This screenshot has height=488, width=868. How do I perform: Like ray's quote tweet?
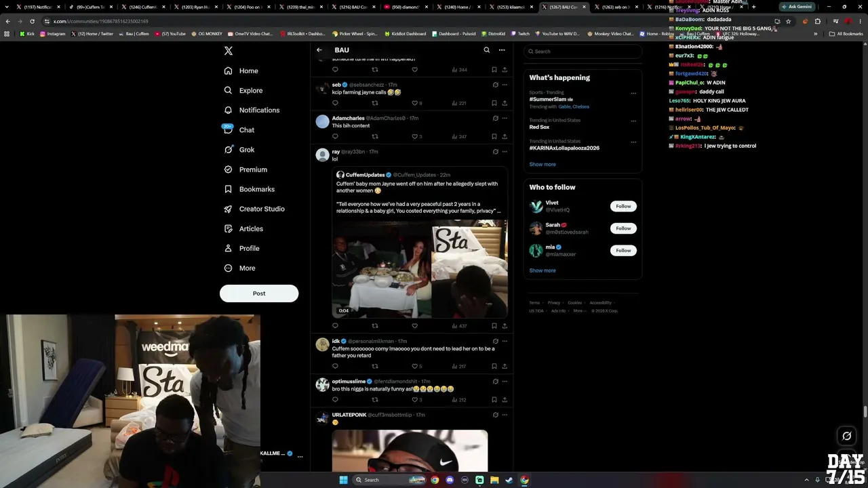[x=415, y=326]
